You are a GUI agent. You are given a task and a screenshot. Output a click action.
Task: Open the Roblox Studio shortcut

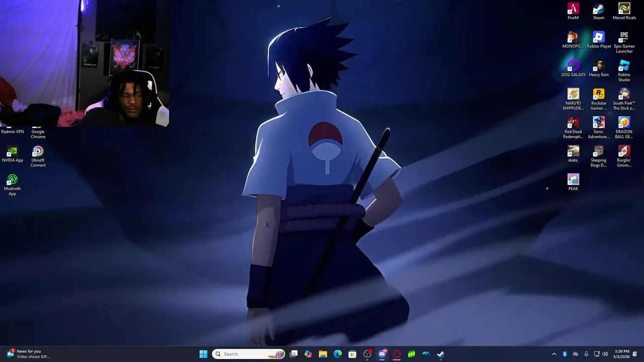(x=624, y=71)
